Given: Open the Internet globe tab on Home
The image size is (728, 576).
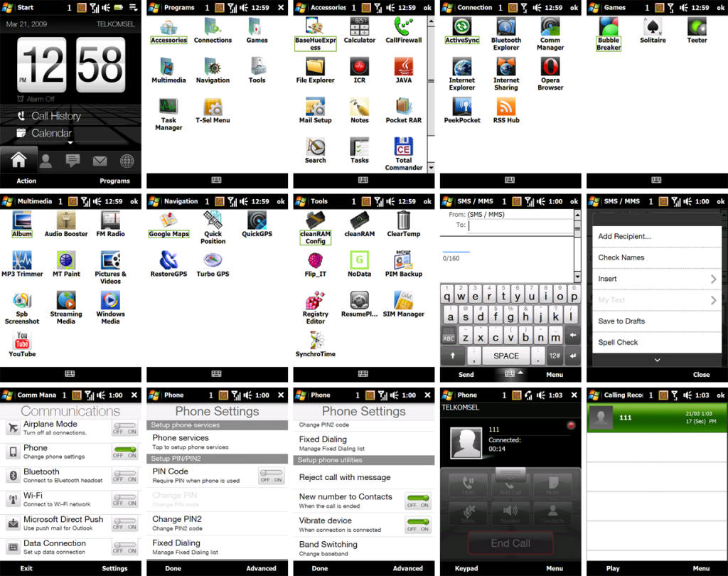Looking at the screenshot, I should (127, 161).
